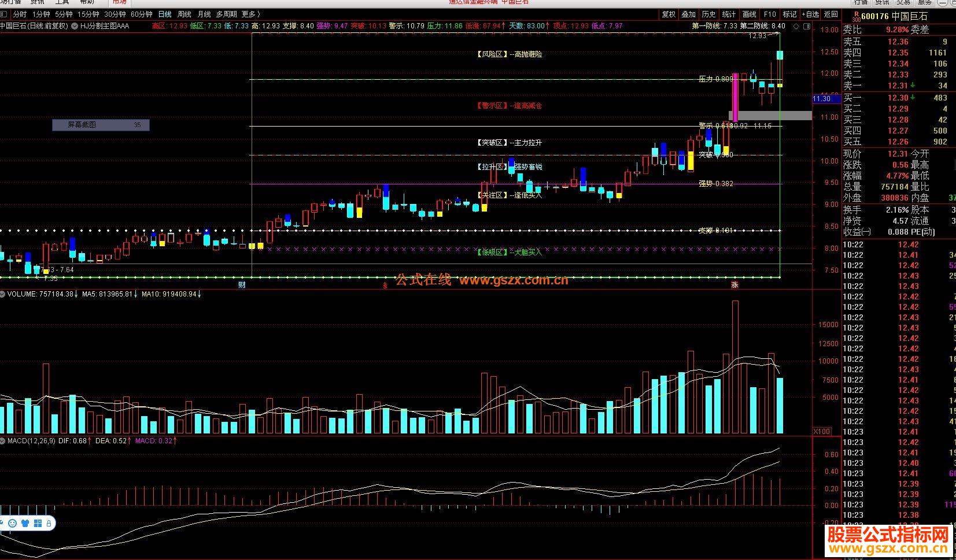Expand the MACD indicator dropdown arrow

[3, 441]
